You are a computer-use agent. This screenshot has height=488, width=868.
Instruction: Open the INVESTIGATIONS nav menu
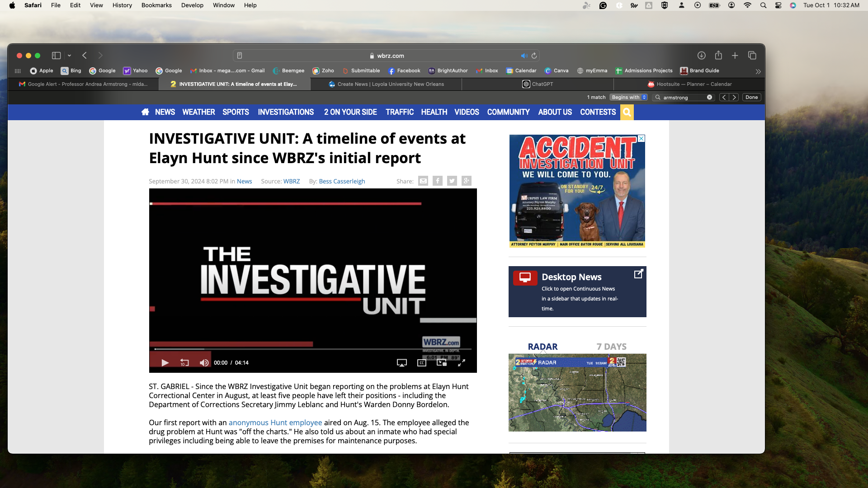[286, 112]
